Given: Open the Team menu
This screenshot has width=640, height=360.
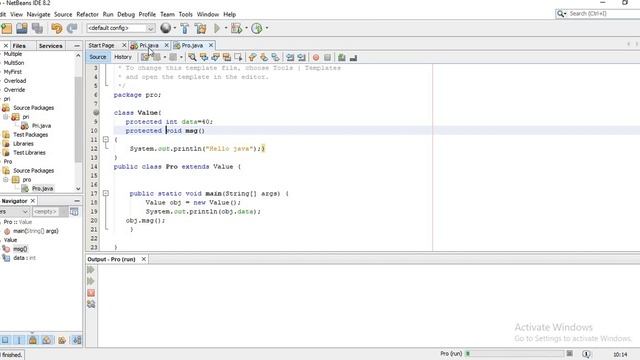Looking at the screenshot, I should (167, 14).
